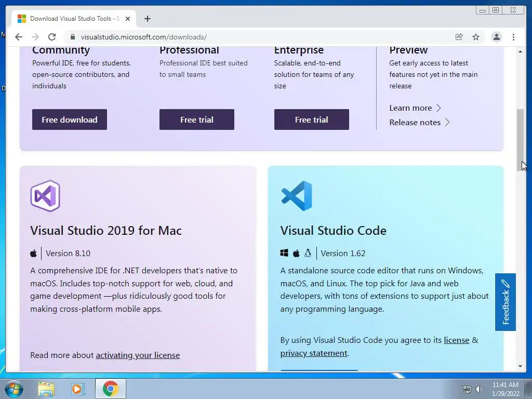This screenshot has height=399, width=532.
Task: Click the Enterprise edition heading
Action: (x=299, y=50)
